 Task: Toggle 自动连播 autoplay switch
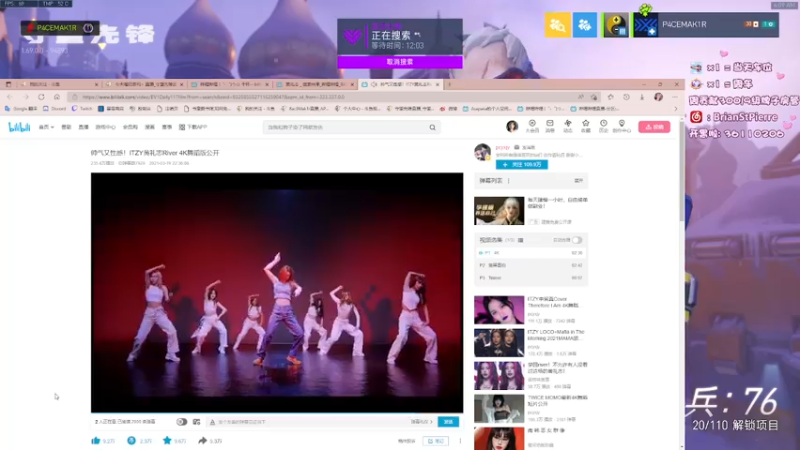click(577, 240)
